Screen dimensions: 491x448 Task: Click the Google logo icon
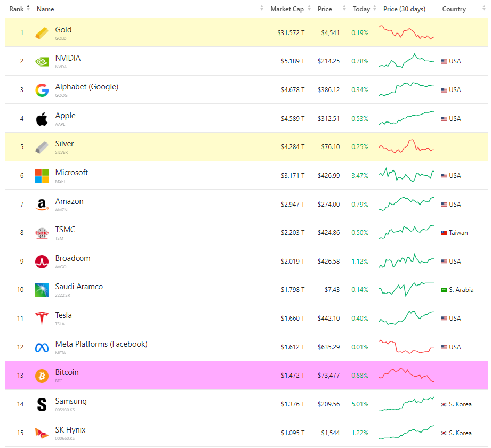42,91
